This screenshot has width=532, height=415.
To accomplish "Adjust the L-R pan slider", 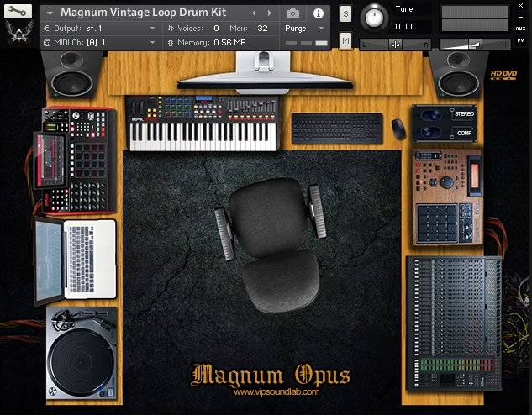I will click(x=395, y=44).
